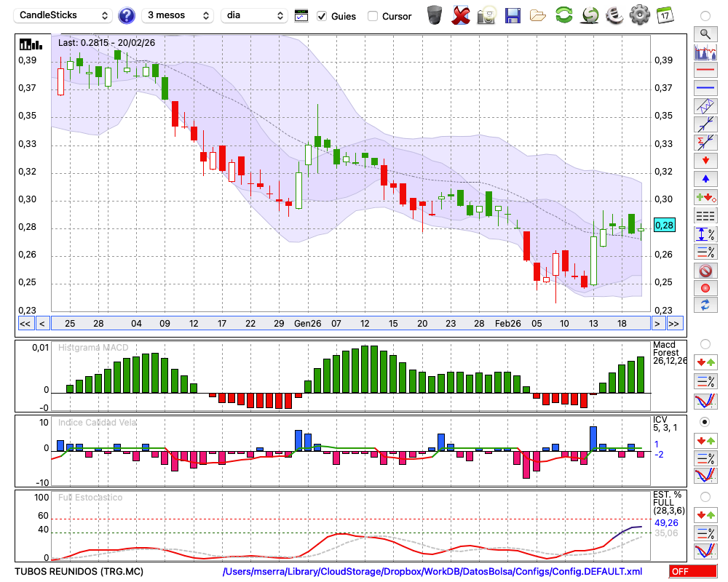Screen dimensions: 728x582
Task: Uncheck the Guies checkbox
Action: 322,16
